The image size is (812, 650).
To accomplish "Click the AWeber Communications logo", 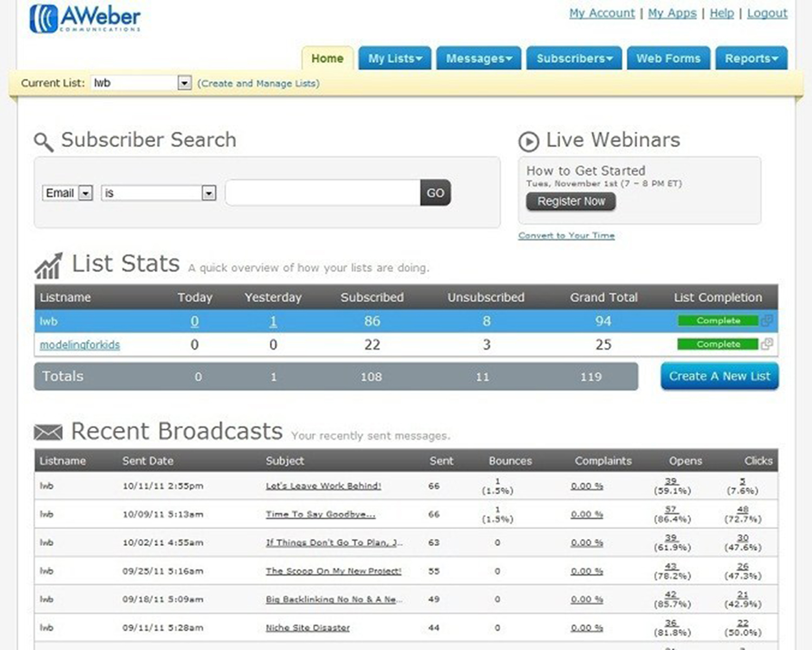I will click(85, 18).
